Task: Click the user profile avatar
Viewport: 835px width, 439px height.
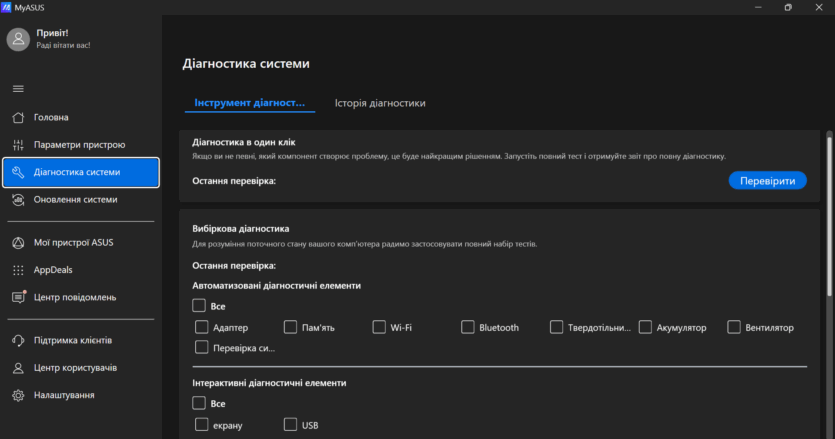Action: tap(18, 38)
